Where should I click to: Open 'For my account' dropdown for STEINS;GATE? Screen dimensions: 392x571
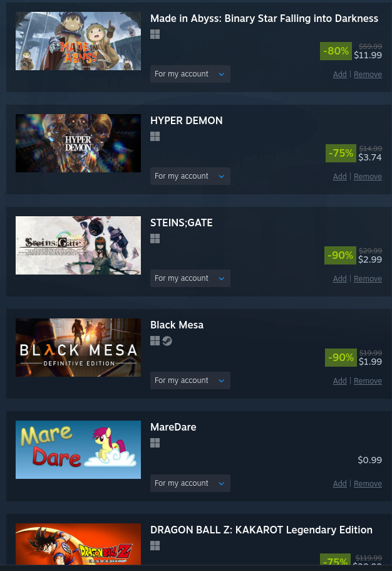pos(190,278)
